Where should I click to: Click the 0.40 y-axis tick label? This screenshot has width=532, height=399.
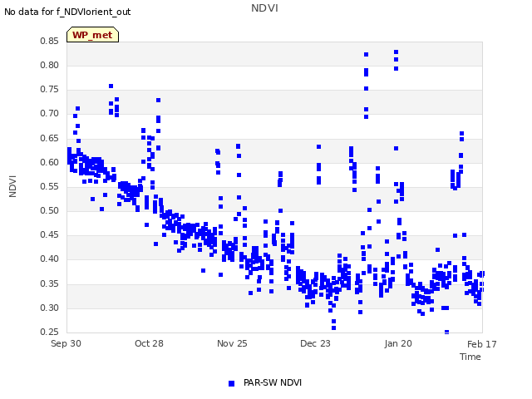[x=49, y=259]
